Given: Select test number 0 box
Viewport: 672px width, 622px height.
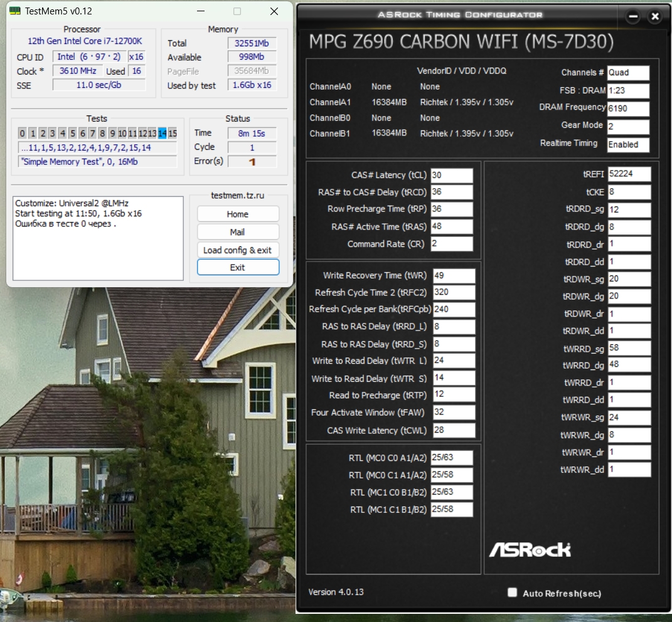Looking at the screenshot, I should [23, 133].
